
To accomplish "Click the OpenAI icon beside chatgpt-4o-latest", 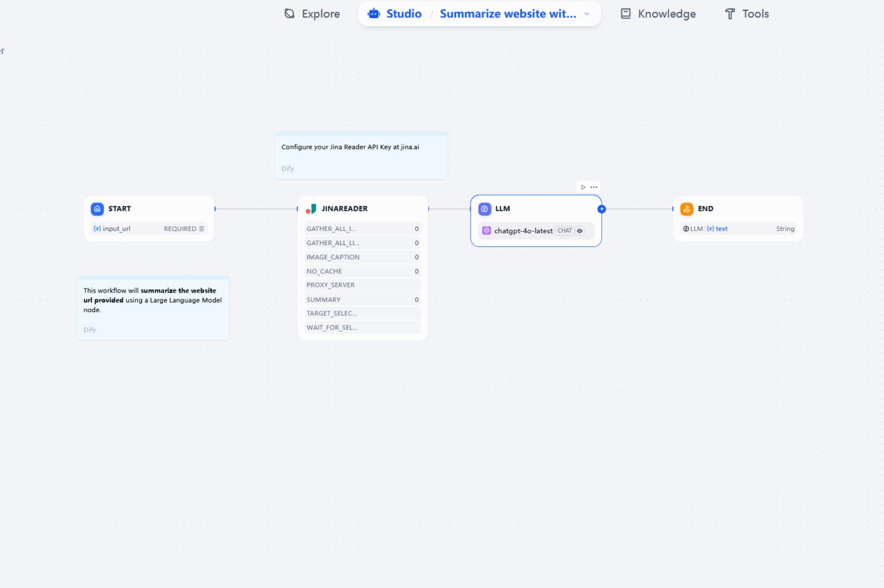I will (x=486, y=230).
